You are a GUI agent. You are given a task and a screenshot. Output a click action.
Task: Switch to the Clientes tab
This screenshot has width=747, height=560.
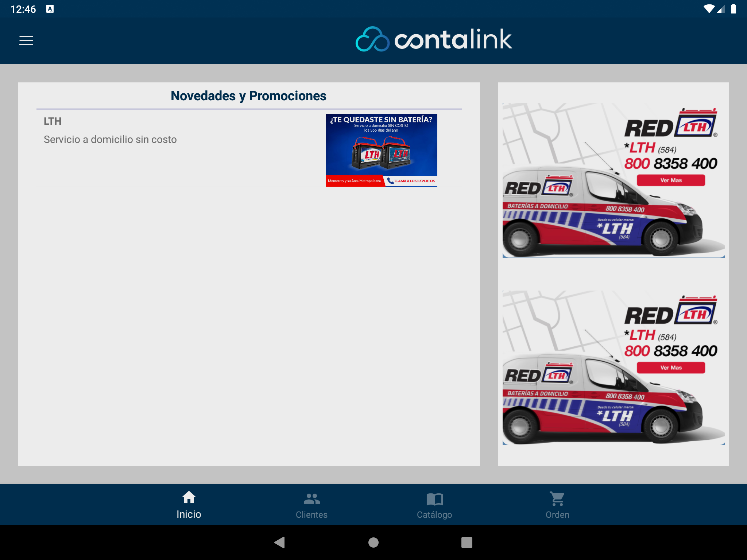(x=311, y=505)
